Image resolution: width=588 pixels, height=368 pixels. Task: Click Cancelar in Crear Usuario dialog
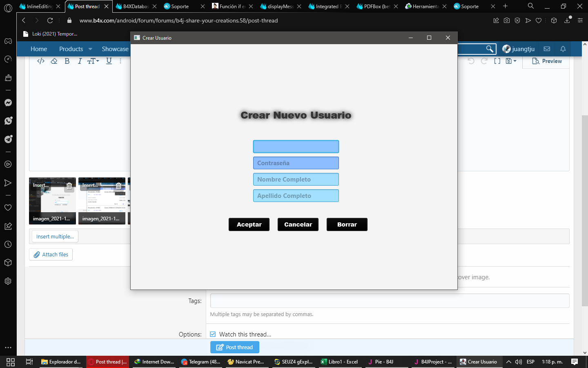coord(298,224)
